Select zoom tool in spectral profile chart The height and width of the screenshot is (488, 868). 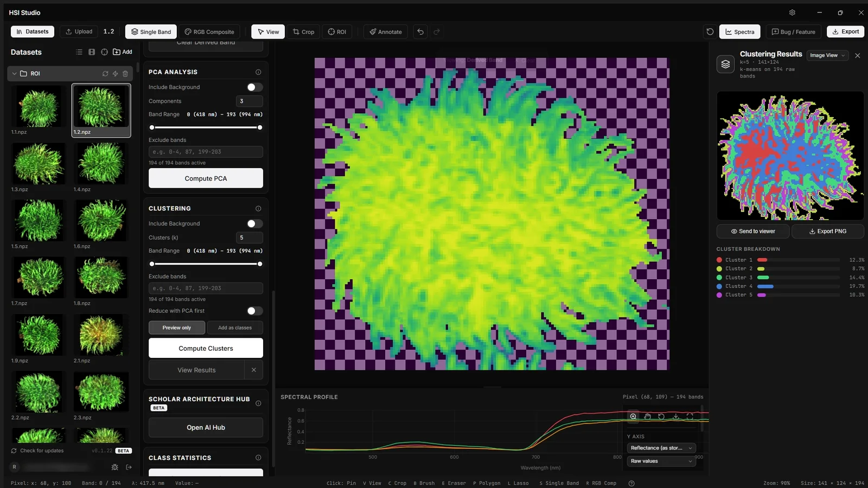(633, 416)
